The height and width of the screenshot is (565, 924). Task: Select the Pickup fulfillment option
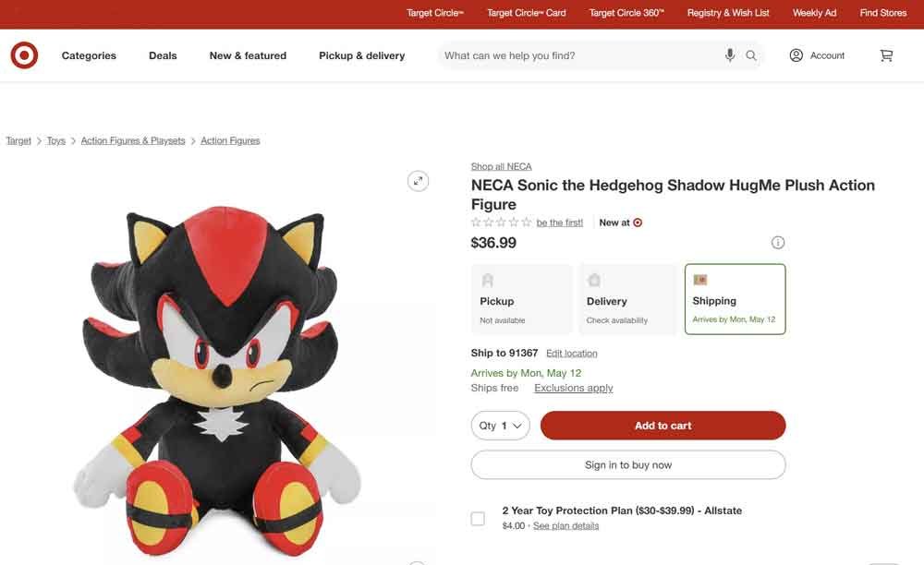(x=521, y=298)
